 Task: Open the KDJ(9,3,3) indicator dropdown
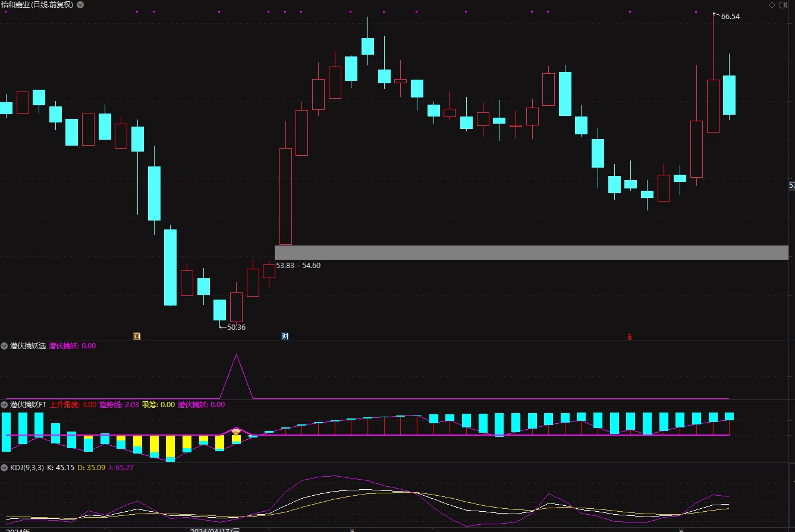(5, 468)
